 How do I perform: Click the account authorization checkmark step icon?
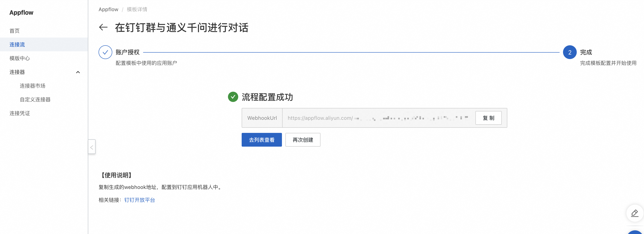pyautogui.click(x=105, y=52)
